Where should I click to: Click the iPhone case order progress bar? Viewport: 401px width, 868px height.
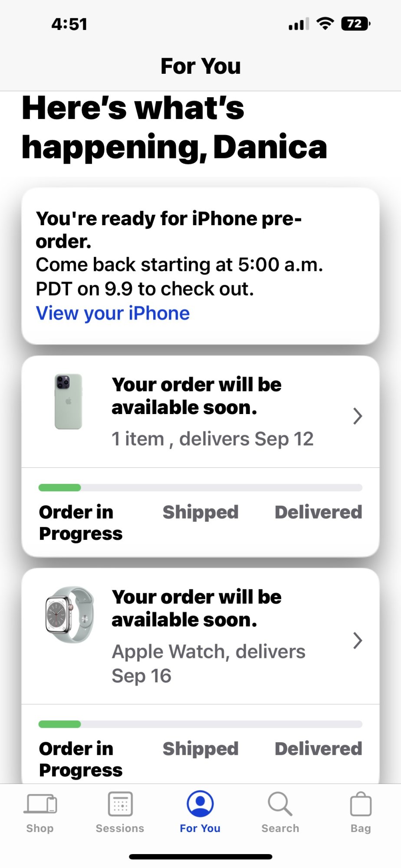[200, 487]
